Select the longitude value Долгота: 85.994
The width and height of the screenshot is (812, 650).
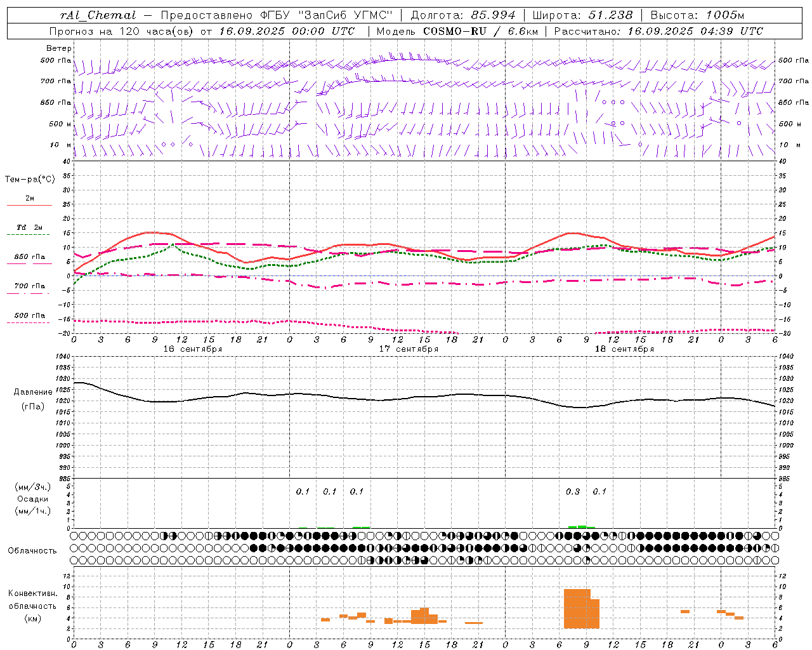[463, 15]
